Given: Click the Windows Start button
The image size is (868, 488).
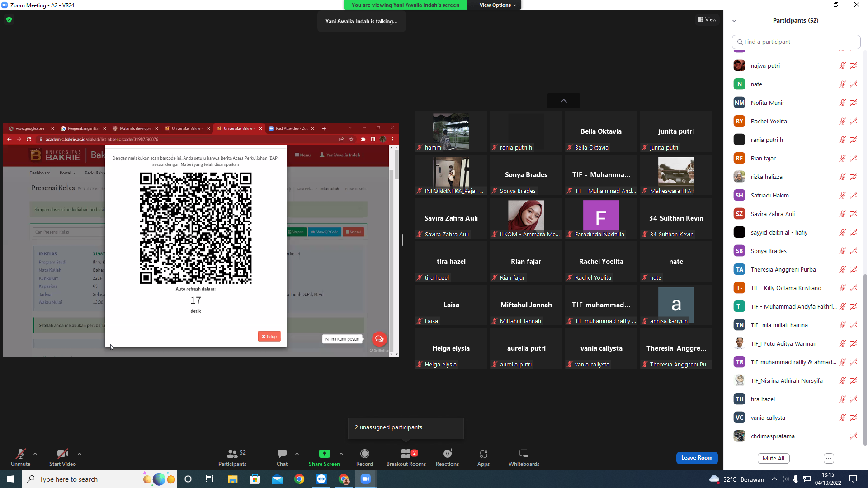Looking at the screenshot, I should coord(11,479).
